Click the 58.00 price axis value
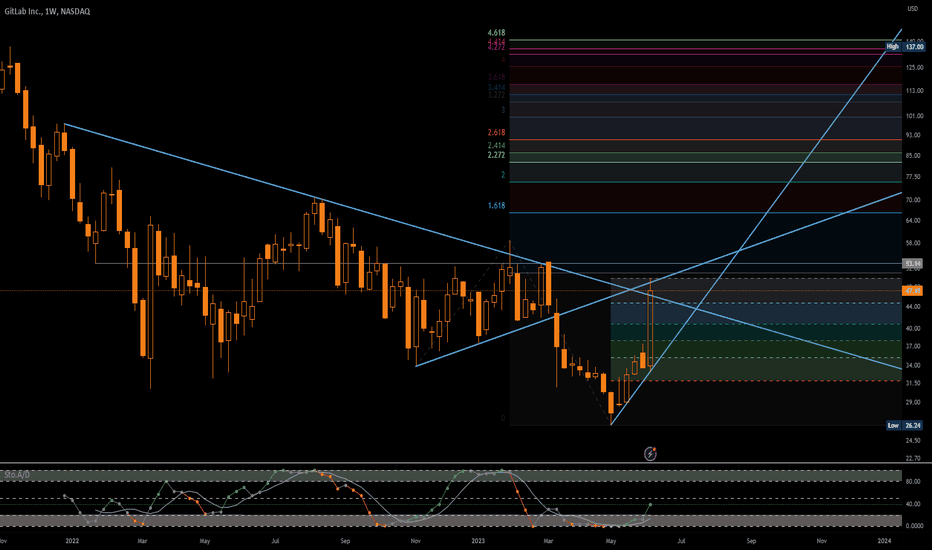 914,244
